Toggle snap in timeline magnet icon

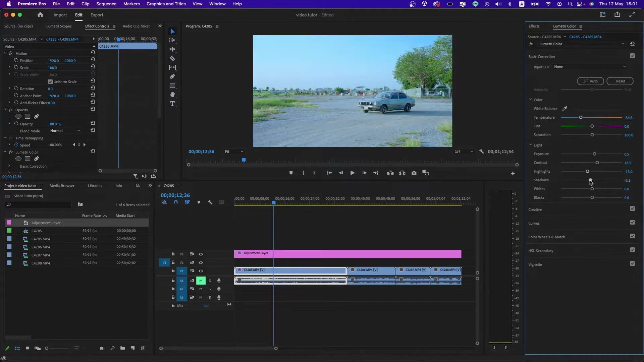coord(176,202)
